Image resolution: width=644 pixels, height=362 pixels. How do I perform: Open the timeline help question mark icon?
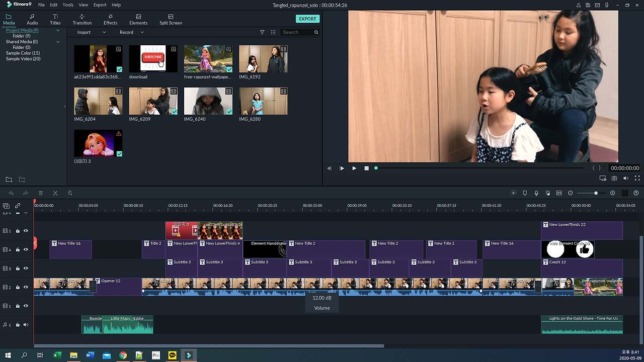pos(636,193)
